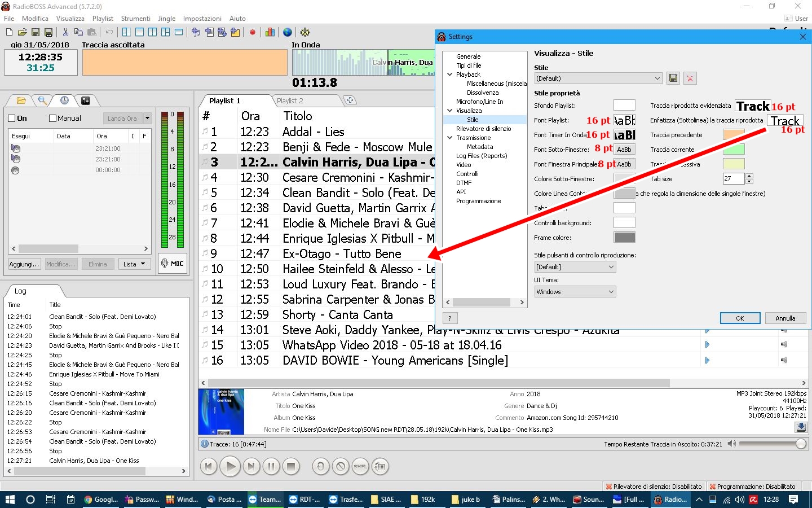Open statistics with the bar chart toolbar icon

tap(270, 32)
